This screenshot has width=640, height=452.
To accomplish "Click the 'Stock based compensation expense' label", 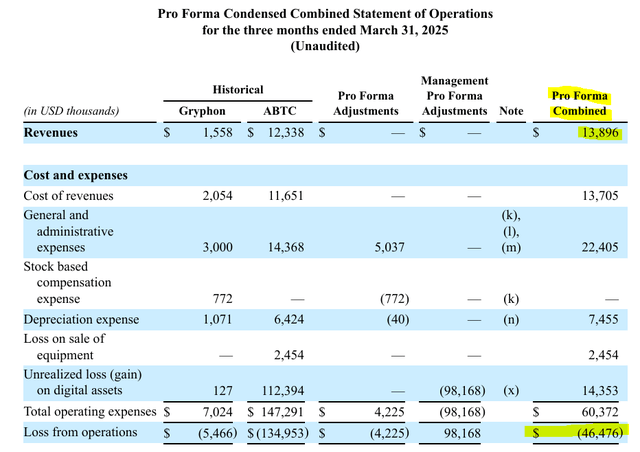I will (67, 283).
